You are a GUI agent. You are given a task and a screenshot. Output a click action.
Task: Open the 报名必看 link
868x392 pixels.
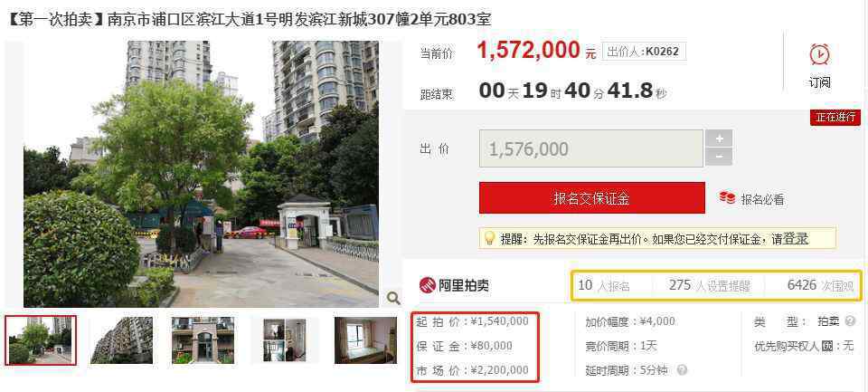763,199
